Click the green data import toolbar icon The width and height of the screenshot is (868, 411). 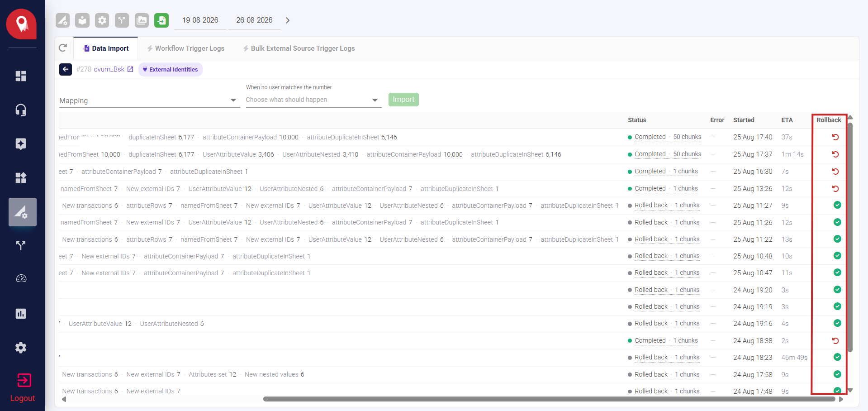(x=161, y=20)
